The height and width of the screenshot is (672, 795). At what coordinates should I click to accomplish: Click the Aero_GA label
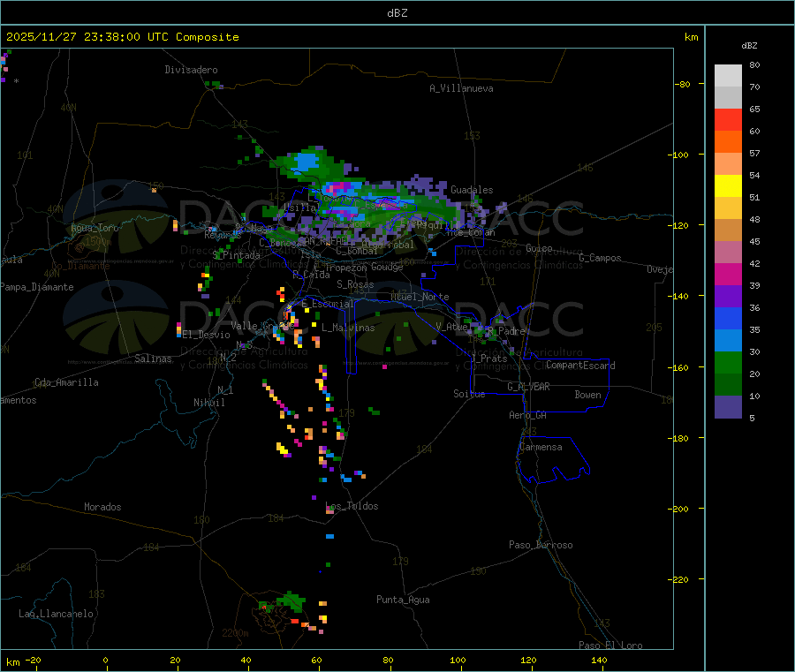(527, 415)
